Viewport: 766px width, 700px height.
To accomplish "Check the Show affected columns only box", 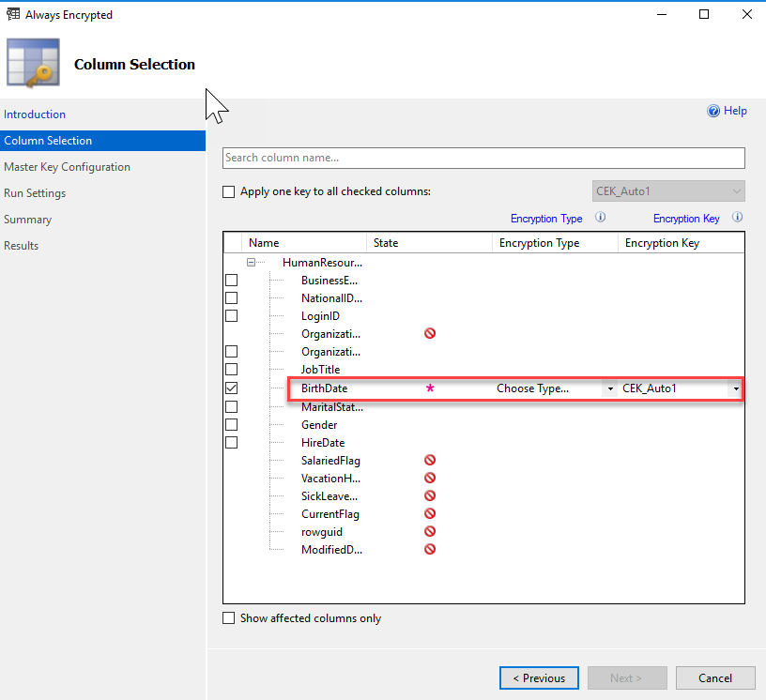I will click(229, 618).
